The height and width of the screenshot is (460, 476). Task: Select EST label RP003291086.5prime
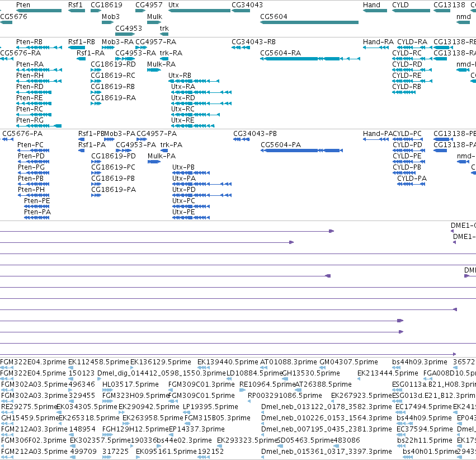coord(285,396)
